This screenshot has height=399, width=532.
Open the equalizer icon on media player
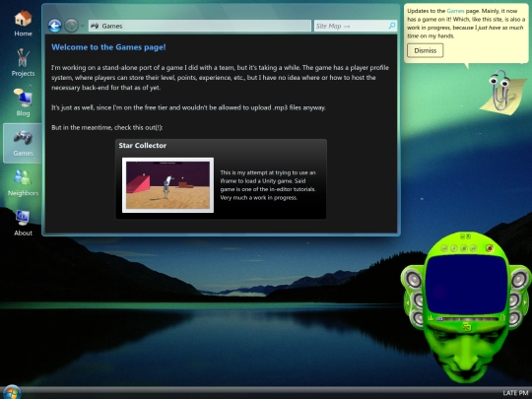click(x=431, y=318)
